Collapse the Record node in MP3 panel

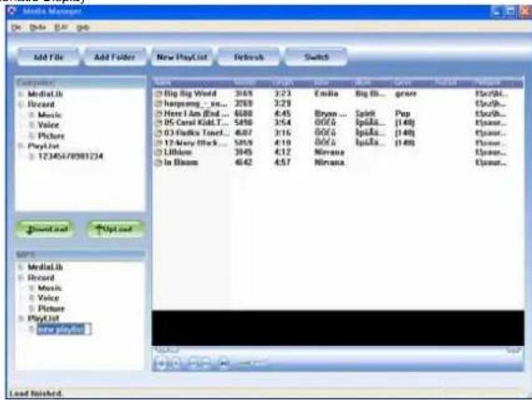21,278
